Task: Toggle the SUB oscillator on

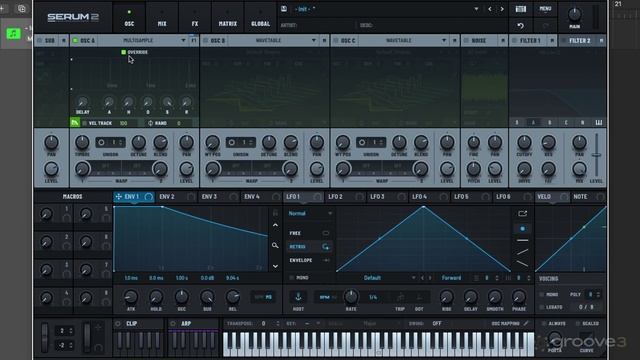Action: 40,40
